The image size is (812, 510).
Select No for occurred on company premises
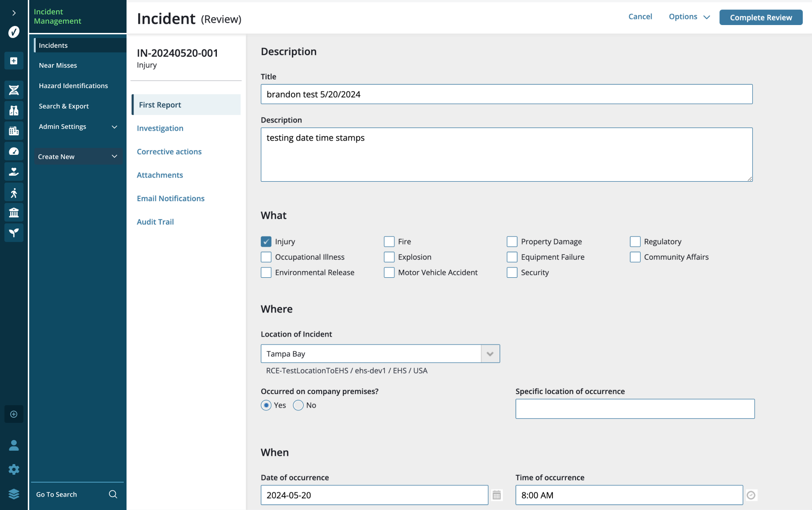click(x=298, y=405)
